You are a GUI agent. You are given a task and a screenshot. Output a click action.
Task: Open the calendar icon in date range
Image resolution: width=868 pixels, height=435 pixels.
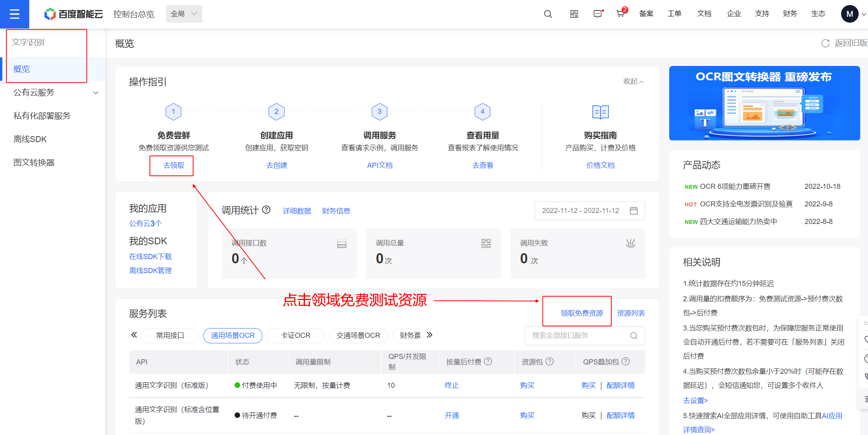click(x=634, y=211)
